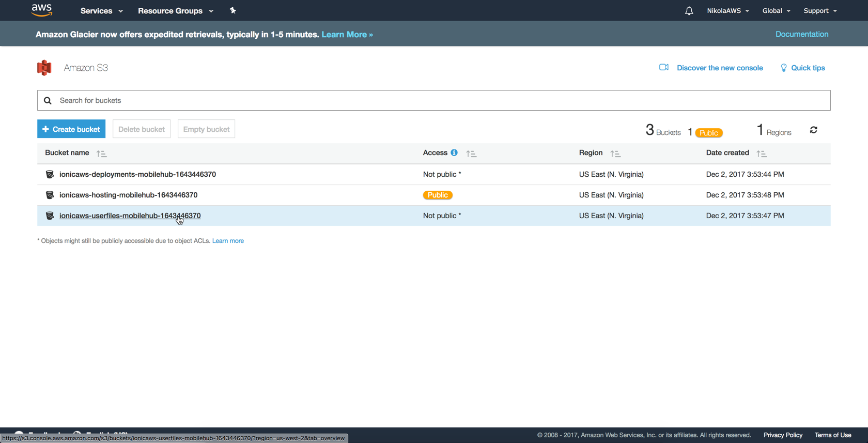The image size is (868, 443).
Task: Click Not public cell in deployments row
Action: (x=442, y=174)
